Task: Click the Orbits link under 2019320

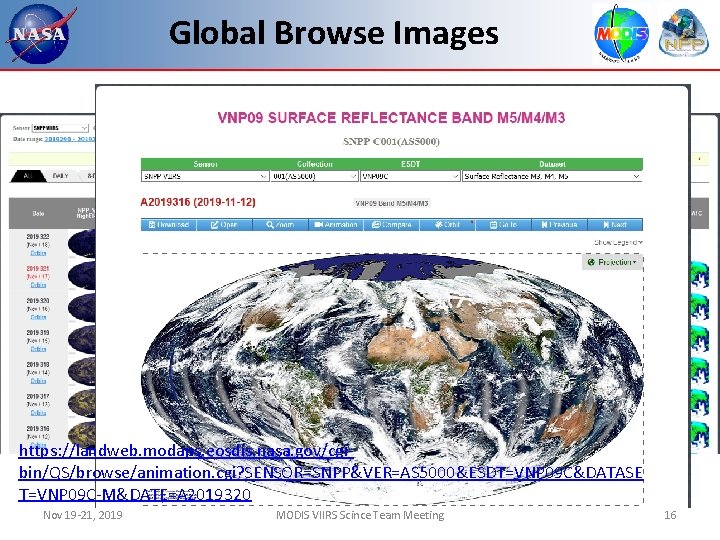Action: (x=38, y=317)
